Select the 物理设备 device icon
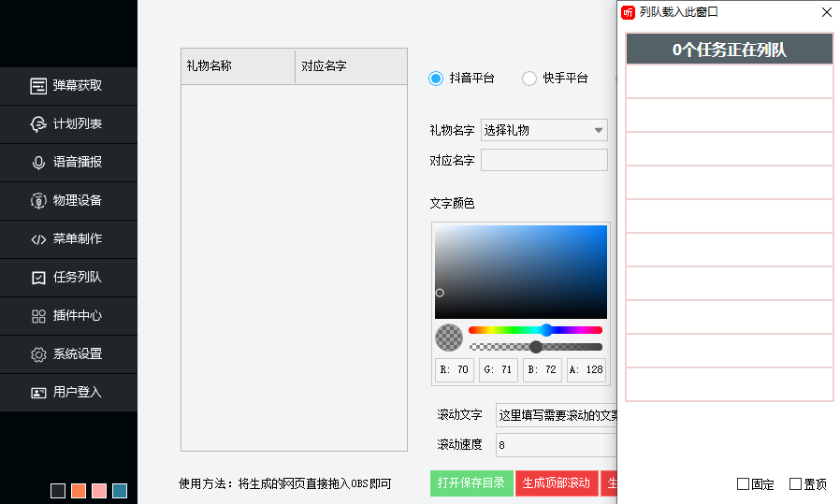This screenshot has height=504, width=840. point(38,201)
